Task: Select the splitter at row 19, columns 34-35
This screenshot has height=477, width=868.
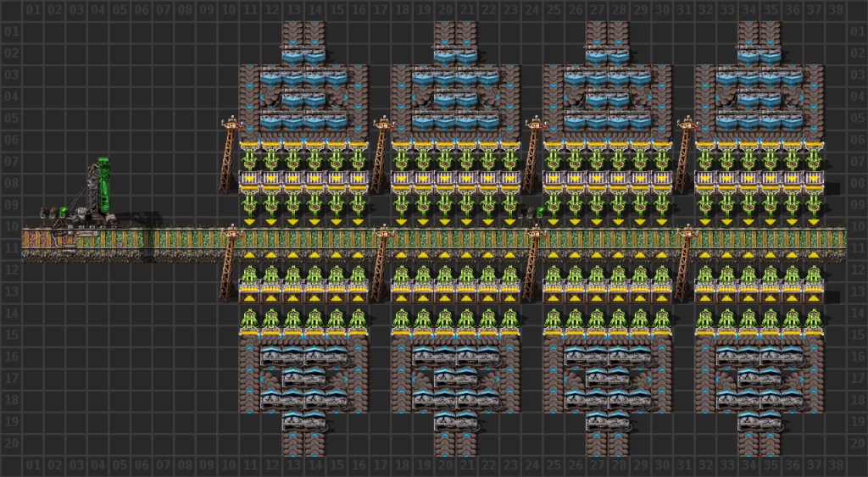Action: 759,422
